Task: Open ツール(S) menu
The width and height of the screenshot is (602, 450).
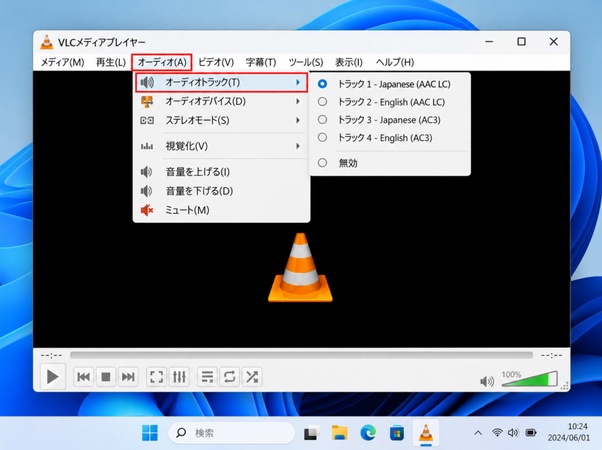Action: 306,62
